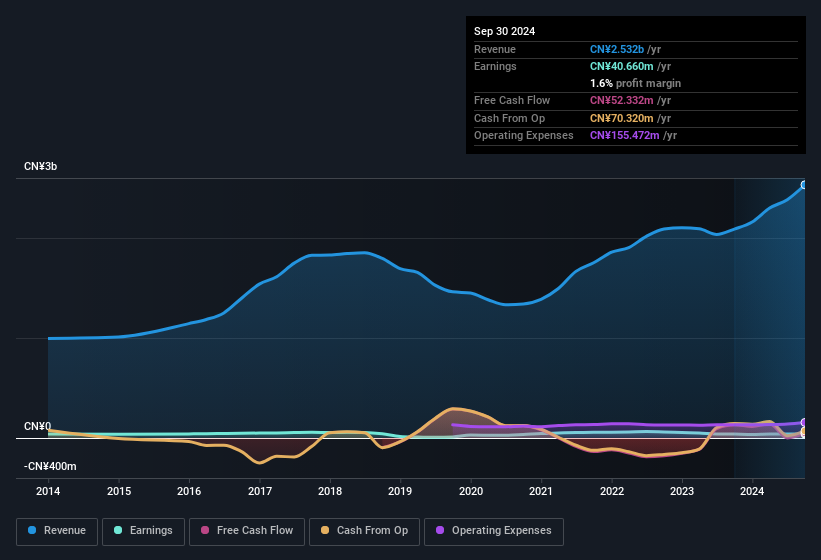This screenshot has height=560, width=821.
Task: Click the 1.6% profit margin text
Action: coord(635,83)
